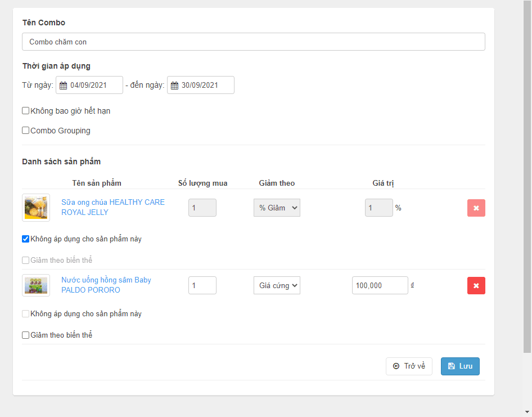The image size is (532, 417).
Task: Enable the Không bao giờ hết hạn checkbox
Action: [x=26, y=111]
